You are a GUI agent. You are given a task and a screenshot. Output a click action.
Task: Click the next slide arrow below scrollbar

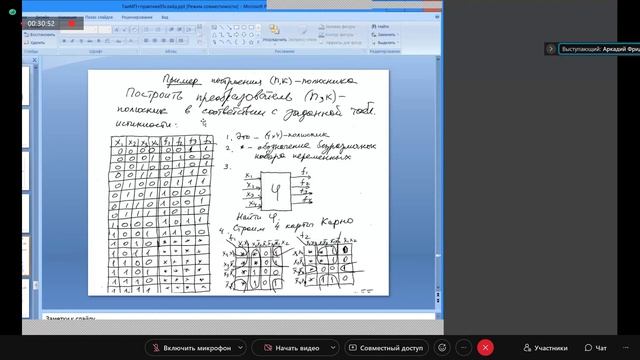coord(438,301)
